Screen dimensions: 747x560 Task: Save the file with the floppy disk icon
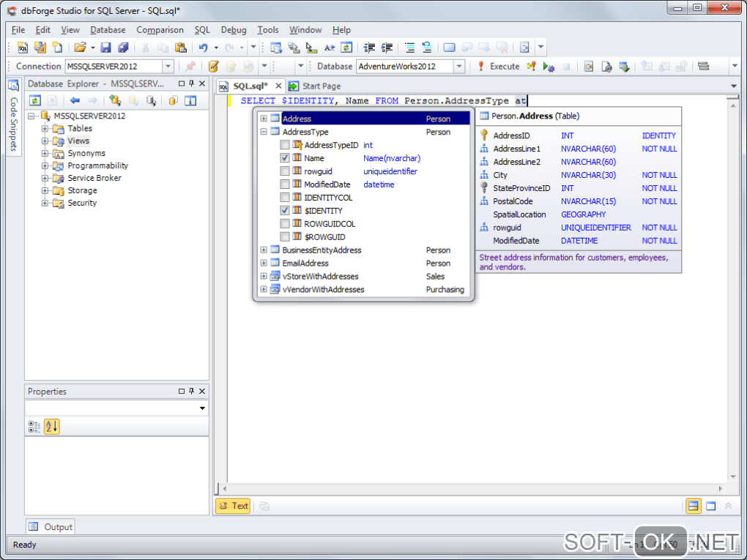[105, 48]
